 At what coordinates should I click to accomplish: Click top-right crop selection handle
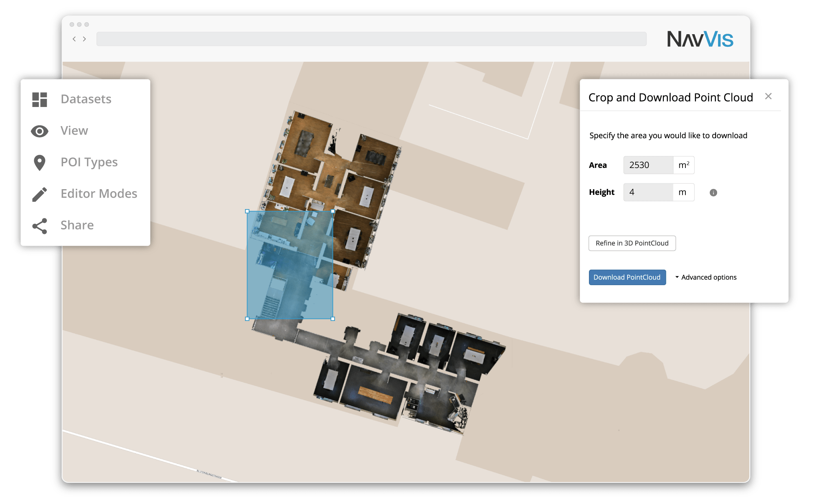click(x=333, y=211)
